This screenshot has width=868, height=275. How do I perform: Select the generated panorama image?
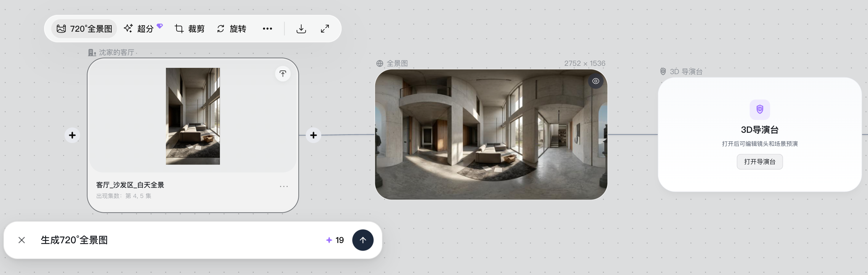pos(491,135)
